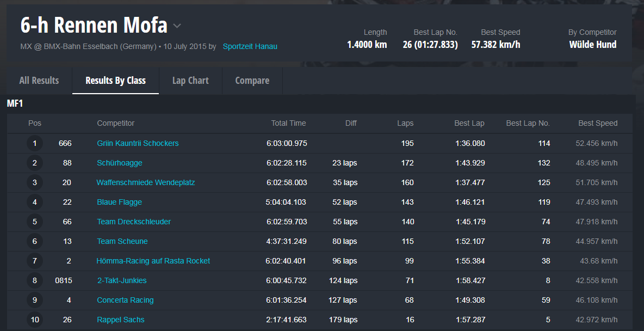
Task: Open competitor Griin Kauntrii Schockers
Action: coord(138,143)
